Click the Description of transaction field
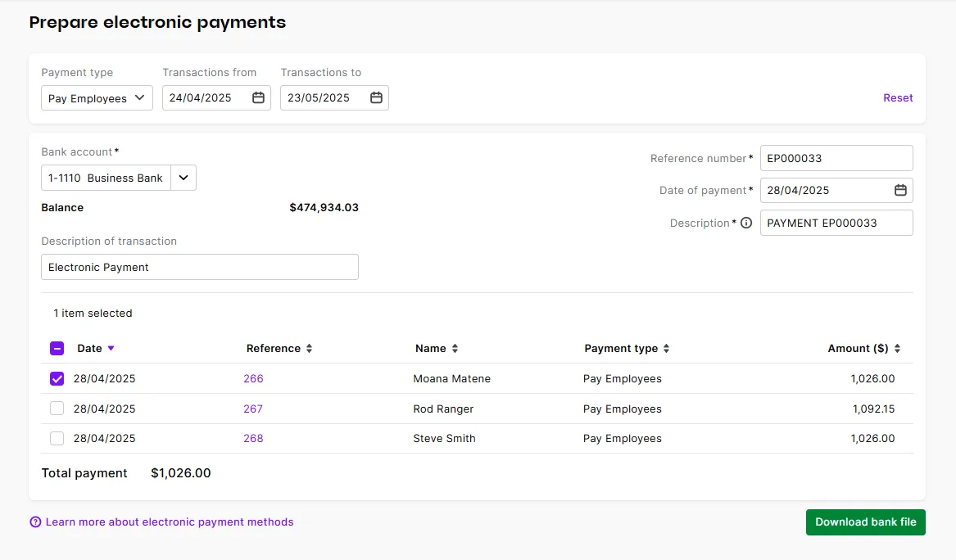956x560 pixels. (199, 267)
